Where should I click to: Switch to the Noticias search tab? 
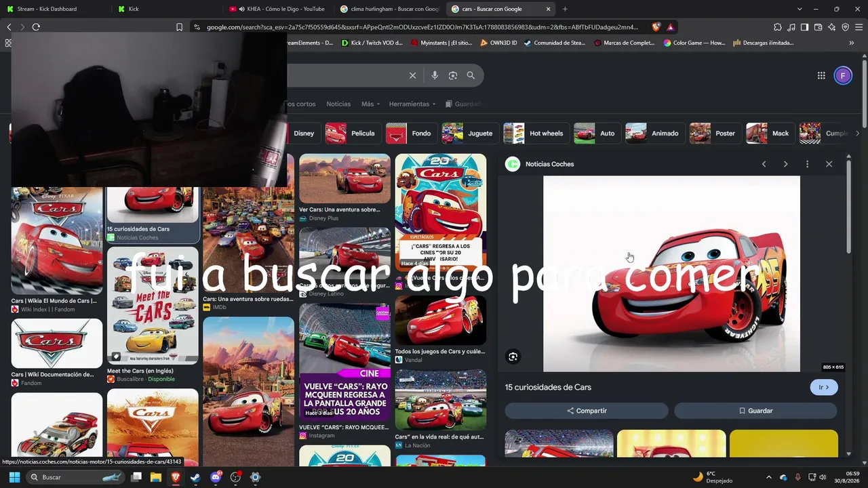pos(338,104)
